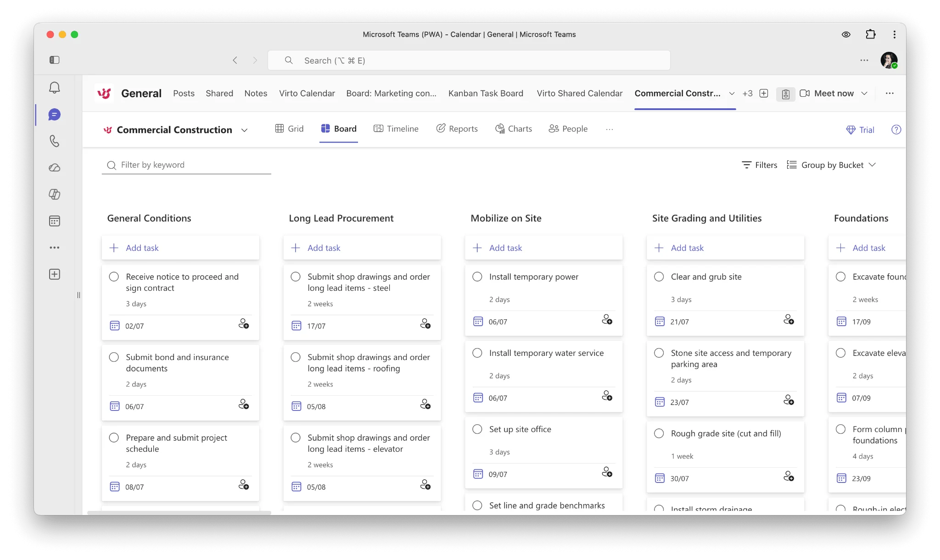Switch to Timeline view
This screenshot has height=560, width=940.
click(396, 129)
